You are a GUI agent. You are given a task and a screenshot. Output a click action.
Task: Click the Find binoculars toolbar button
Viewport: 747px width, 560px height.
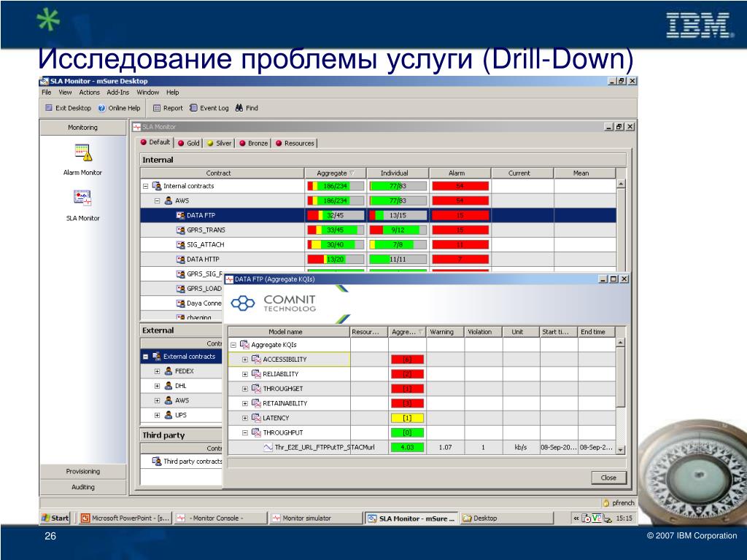[x=247, y=108]
